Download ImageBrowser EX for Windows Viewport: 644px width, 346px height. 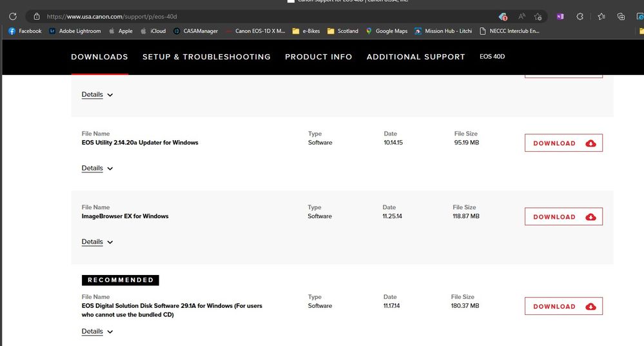pos(563,217)
